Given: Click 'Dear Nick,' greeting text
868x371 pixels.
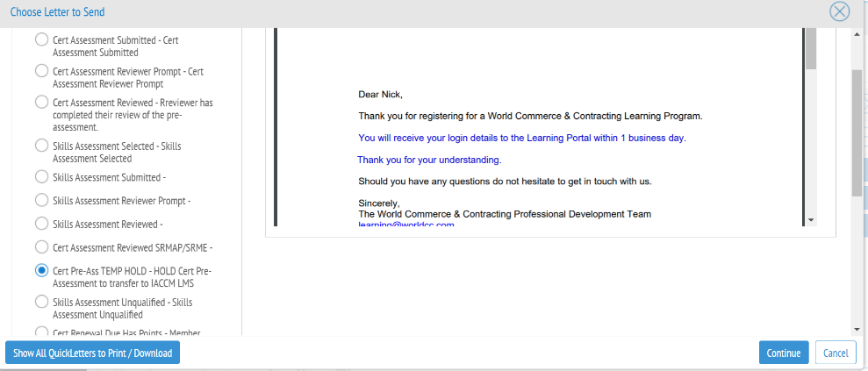Looking at the screenshot, I should click(x=380, y=95).
